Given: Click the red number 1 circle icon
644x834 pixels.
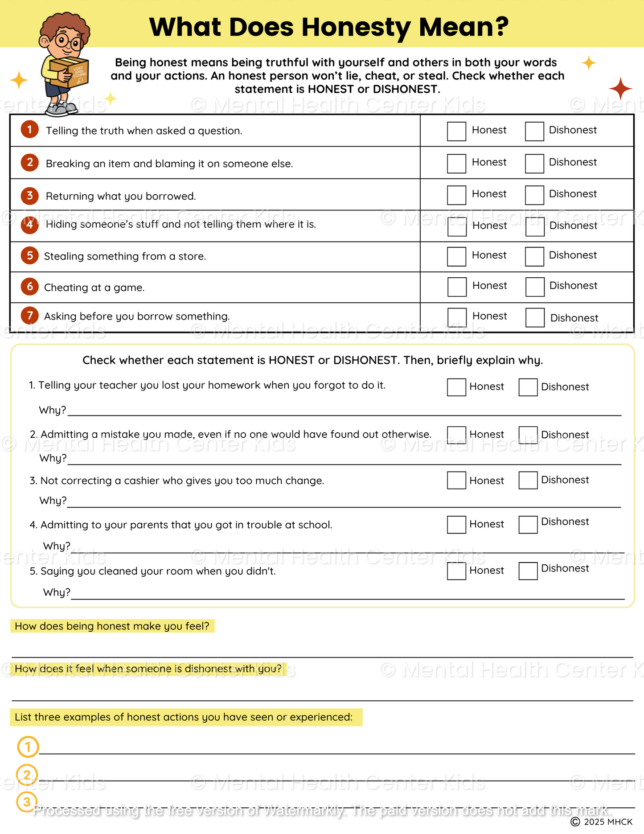Looking at the screenshot, I should tap(30, 130).
